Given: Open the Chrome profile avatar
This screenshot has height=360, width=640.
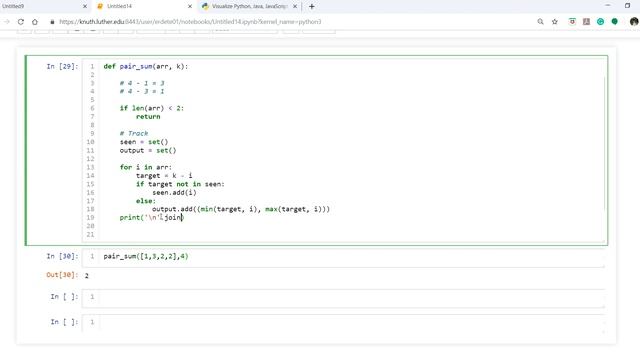Looking at the screenshot, I should pos(634,22).
